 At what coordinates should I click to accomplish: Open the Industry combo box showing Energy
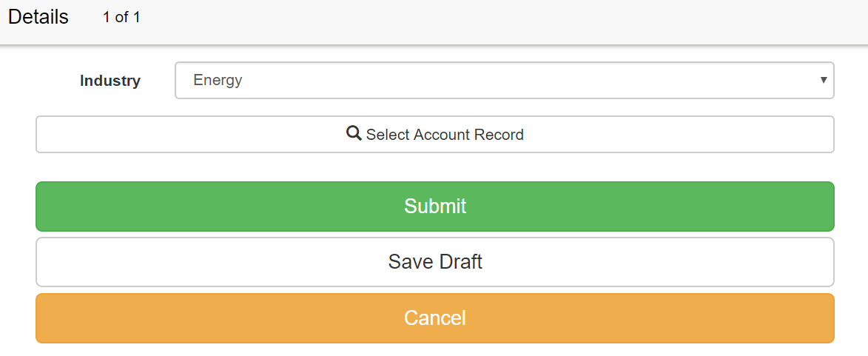(x=505, y=80)
